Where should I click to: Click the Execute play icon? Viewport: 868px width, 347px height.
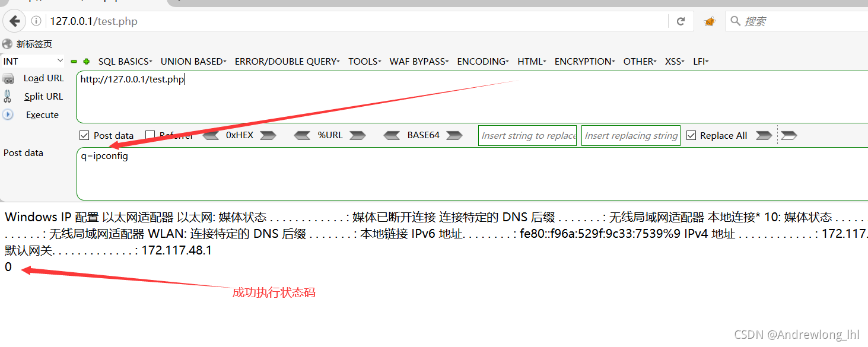8,114
